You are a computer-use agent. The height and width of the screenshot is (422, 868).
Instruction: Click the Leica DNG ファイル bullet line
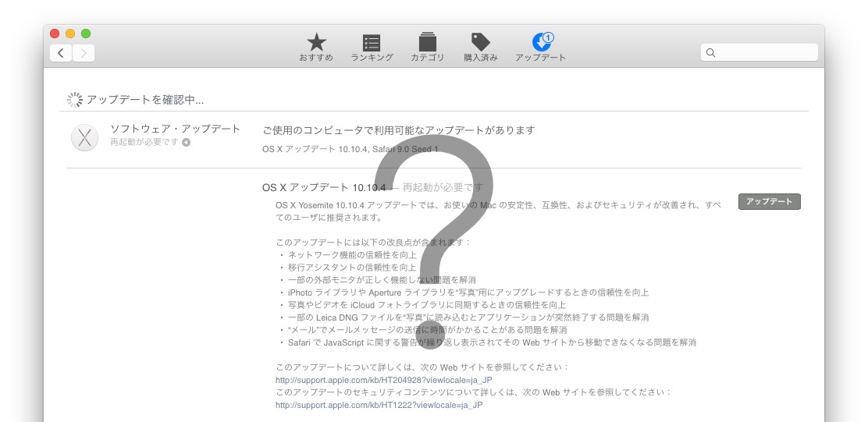(x=468, y=317)
